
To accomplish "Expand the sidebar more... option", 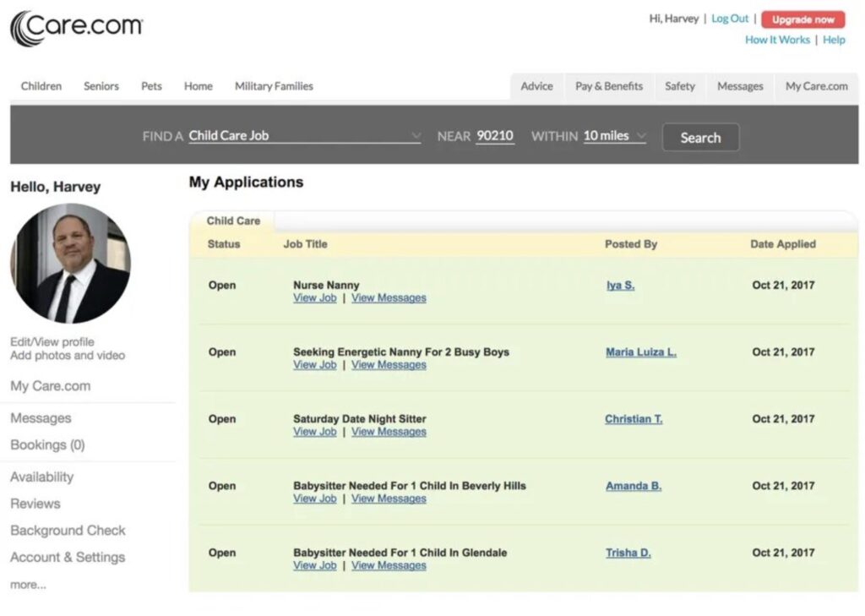I will coord(28,585).
